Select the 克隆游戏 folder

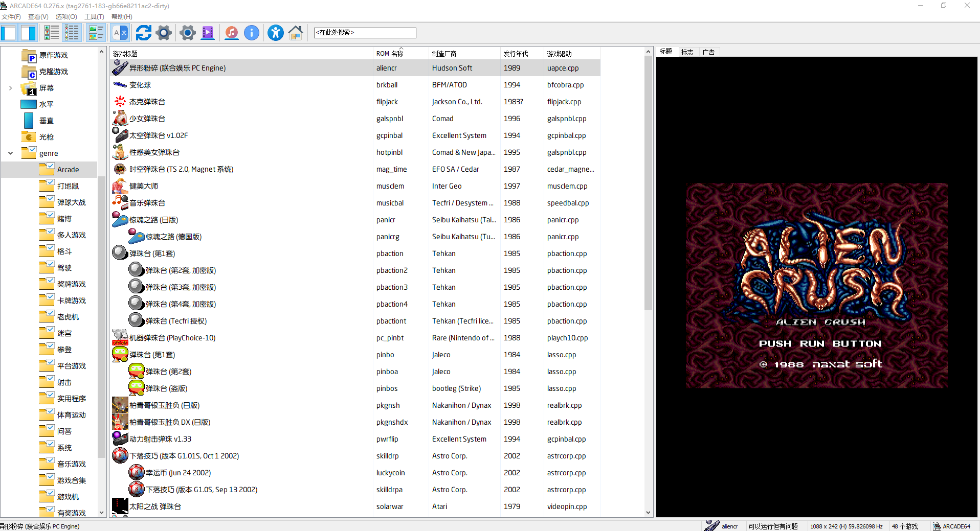tap(44, 72)
